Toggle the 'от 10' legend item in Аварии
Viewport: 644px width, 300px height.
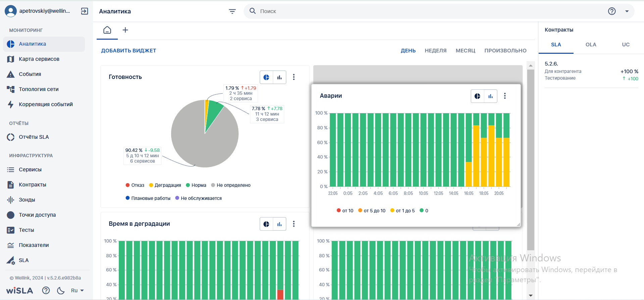tap(345, 211)
